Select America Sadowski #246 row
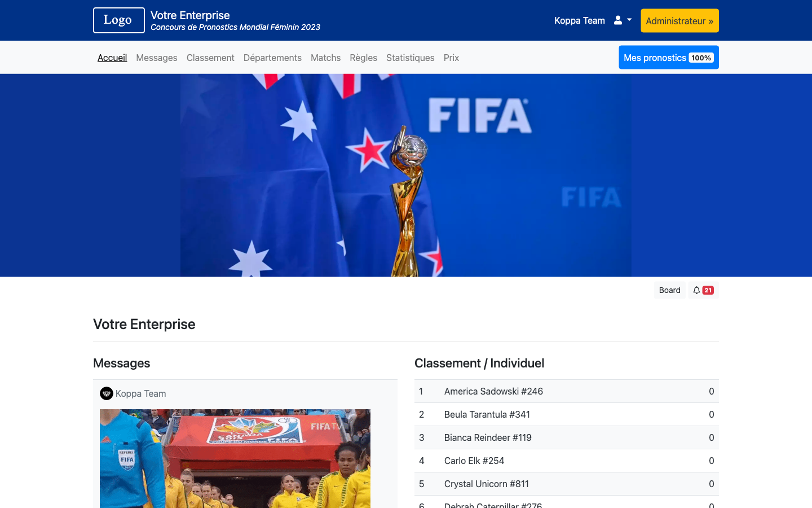The image size is (812, 508). pos(567,391)
